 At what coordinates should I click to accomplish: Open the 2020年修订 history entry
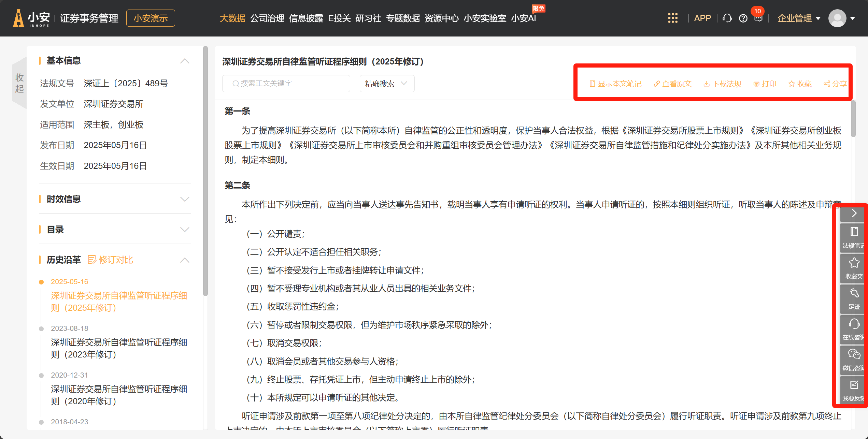[x=119, y=395]
